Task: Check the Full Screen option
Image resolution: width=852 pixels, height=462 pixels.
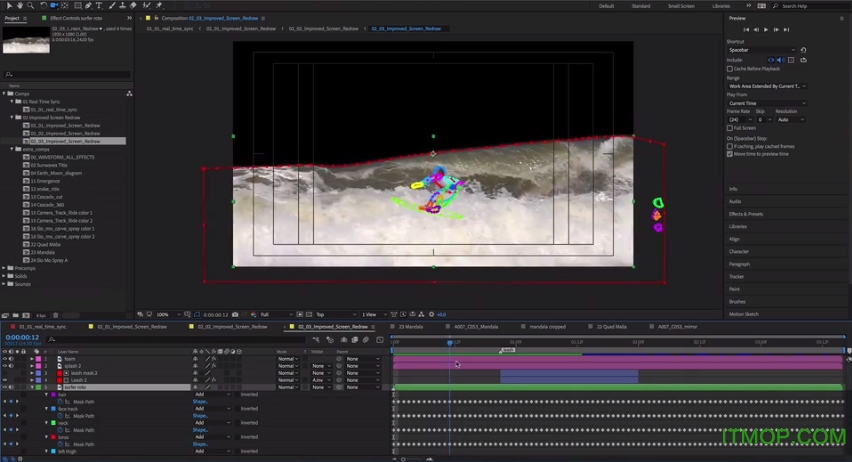Action: coord(730,128)
